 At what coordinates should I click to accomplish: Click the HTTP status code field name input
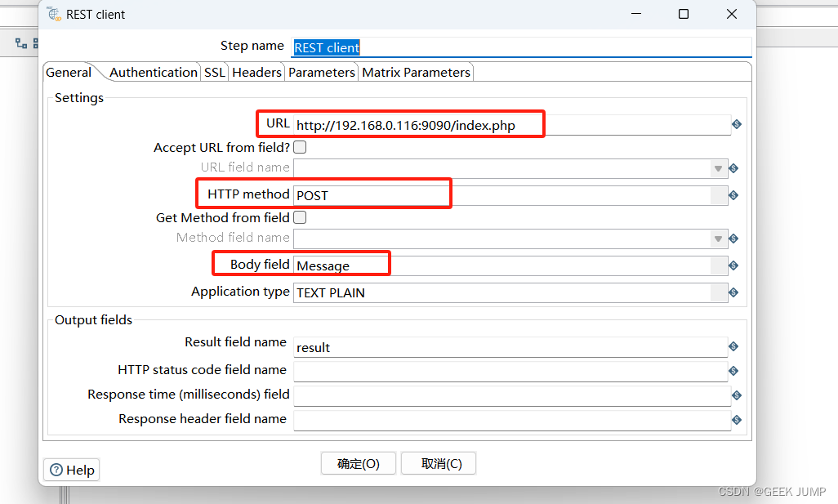510,372
